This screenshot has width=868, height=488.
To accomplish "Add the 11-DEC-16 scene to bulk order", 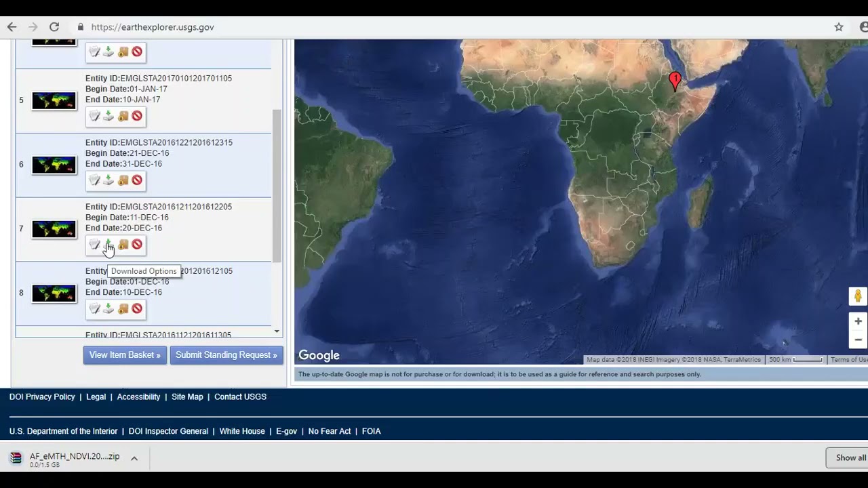I will (123, 245).
